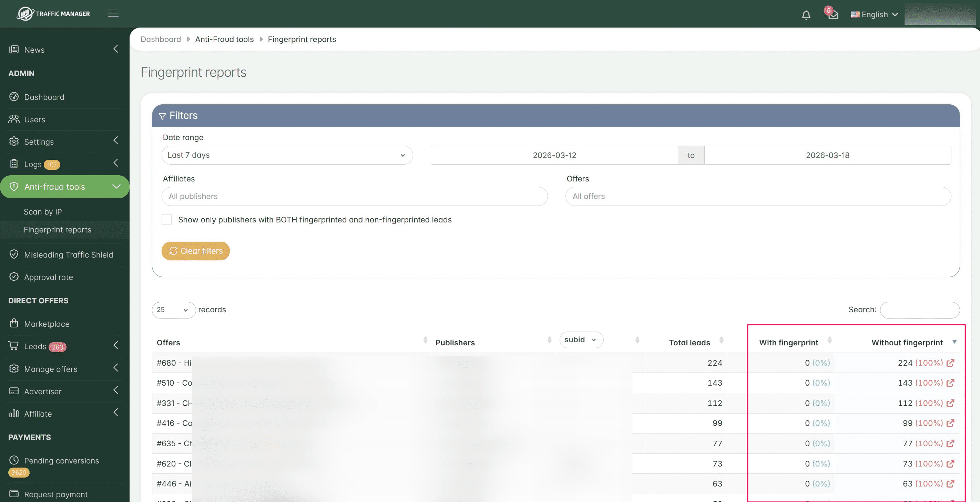Click sort arrows beside subid column
980x502 pixels.
[x=637, y=340]
